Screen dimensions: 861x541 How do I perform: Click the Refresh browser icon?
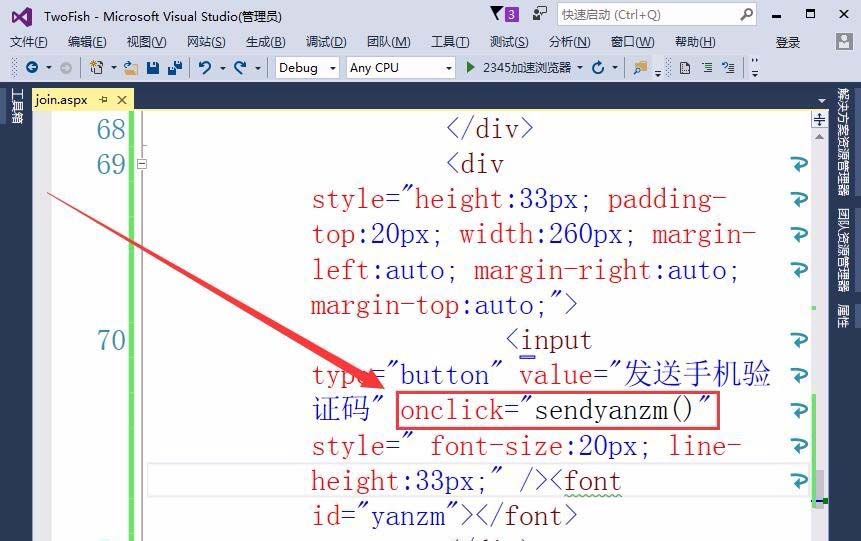click(x=598, y=68)
